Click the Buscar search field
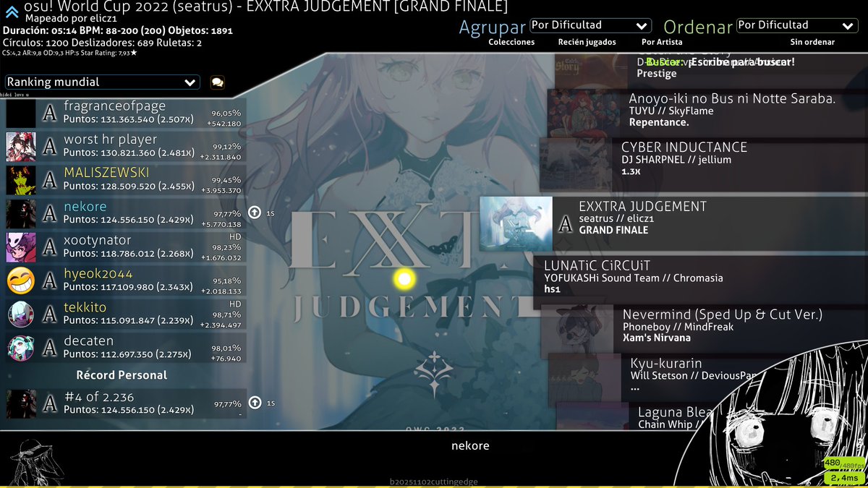This screenshot has height=488, width=868. pos(721,62)
